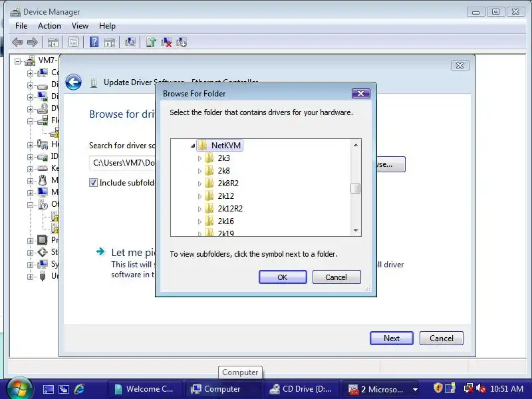Screen dimensions: 532x399
Task: Expand the 2k8 folder triangle
Action: 199,171
